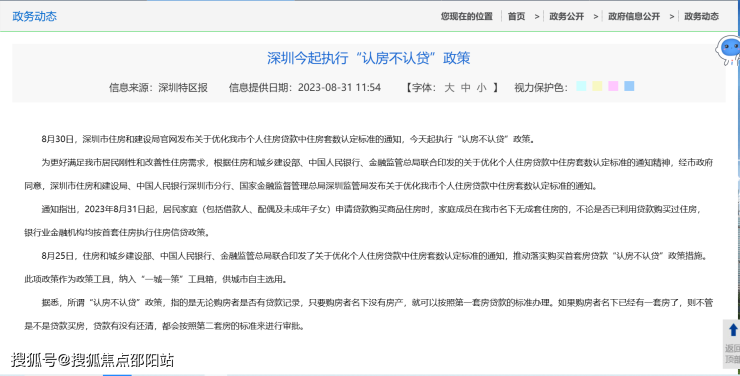Select the yellow eye-protection color swatch
Viewport: 740px width, 376px height.
597,86
